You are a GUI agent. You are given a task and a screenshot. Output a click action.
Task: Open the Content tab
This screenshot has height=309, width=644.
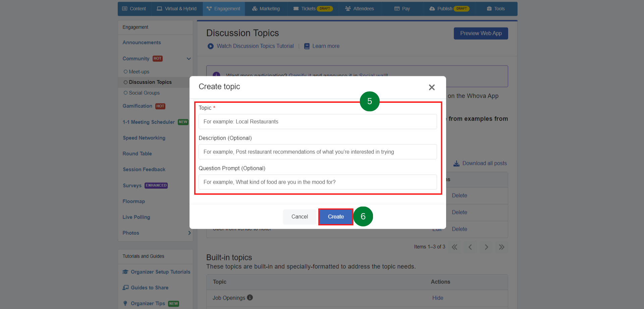point(134,9)
